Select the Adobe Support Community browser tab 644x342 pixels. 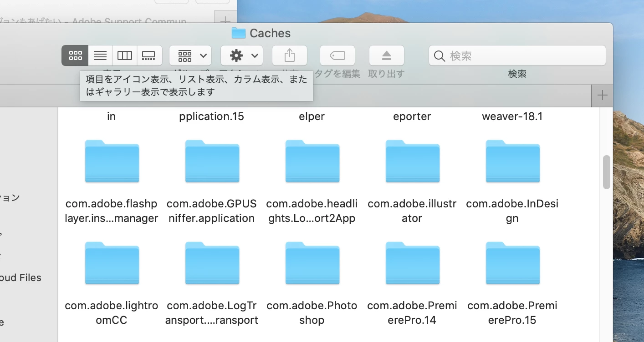(x=93, y=21)
